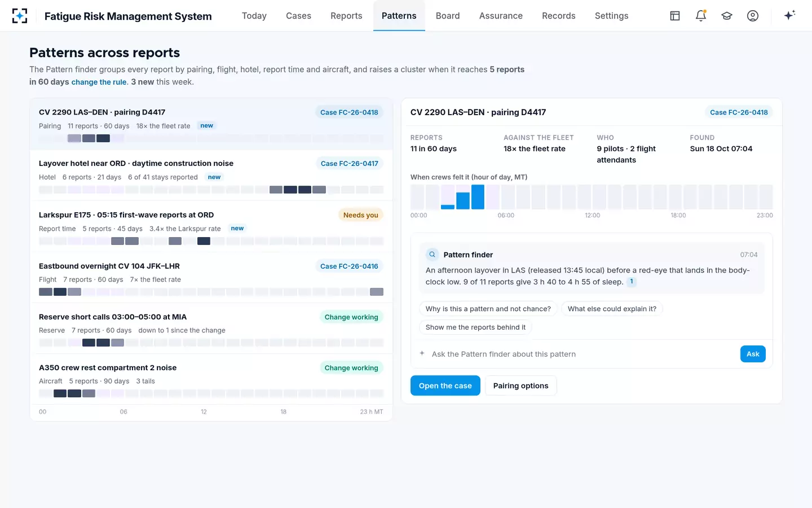Open the layout panel icon in header
812x508 pixels.
pyautogui.click(x=675, y=16)
